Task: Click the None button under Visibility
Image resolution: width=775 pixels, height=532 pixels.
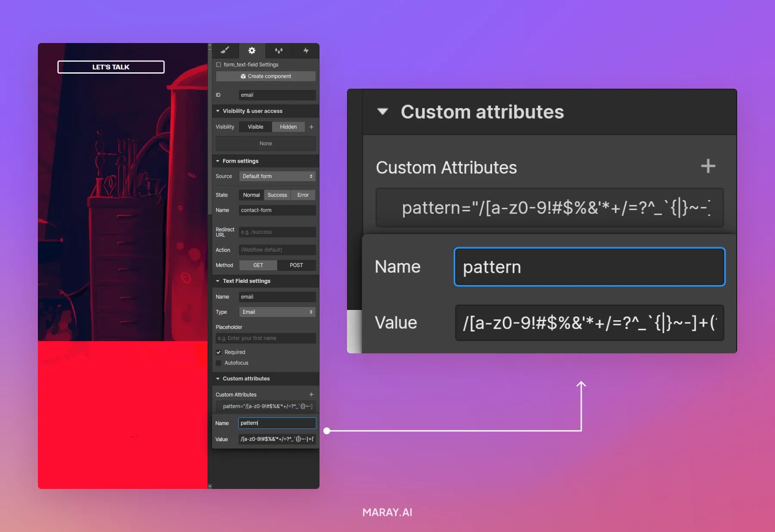Action: click(265, 143)
